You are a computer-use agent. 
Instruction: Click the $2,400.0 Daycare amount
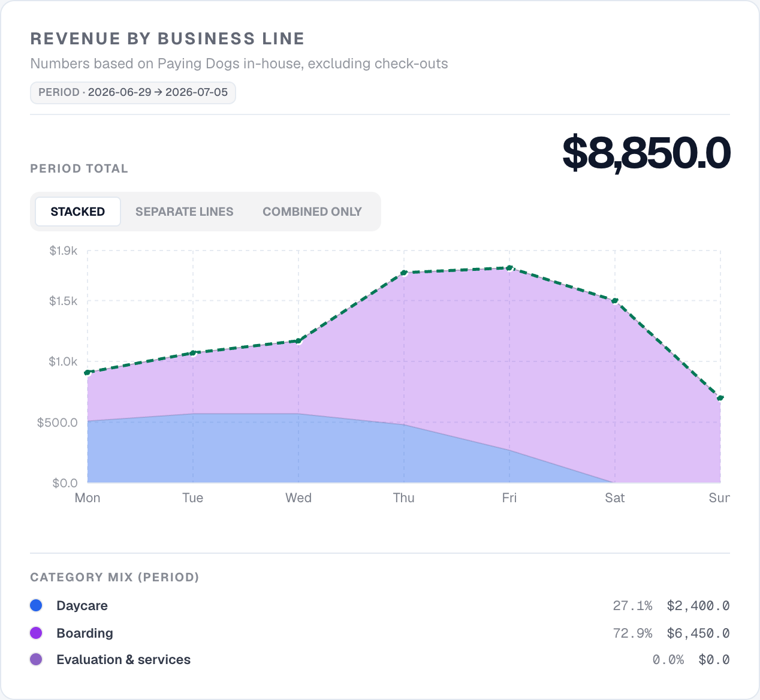click(698, 605)
